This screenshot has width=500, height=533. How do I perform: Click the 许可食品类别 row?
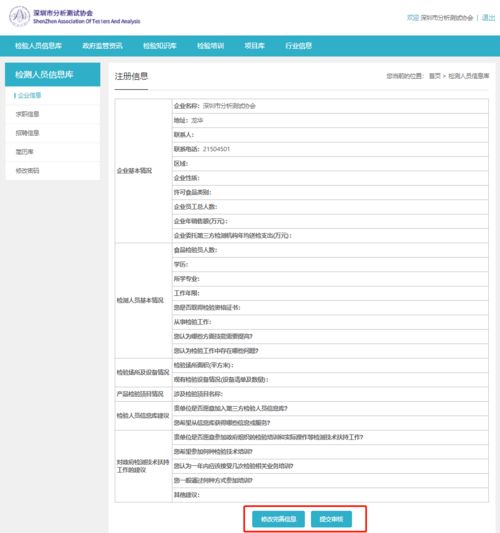pos(330,192)
